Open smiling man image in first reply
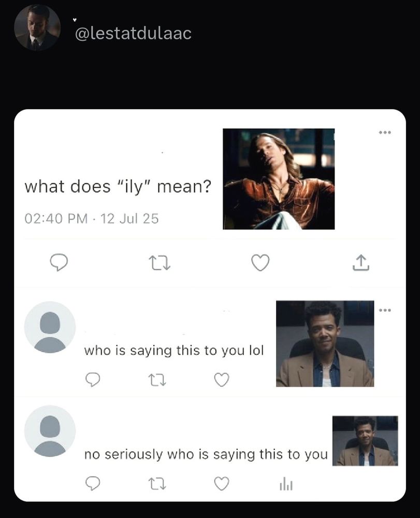The image size is (420, 518). coord(325,343)
